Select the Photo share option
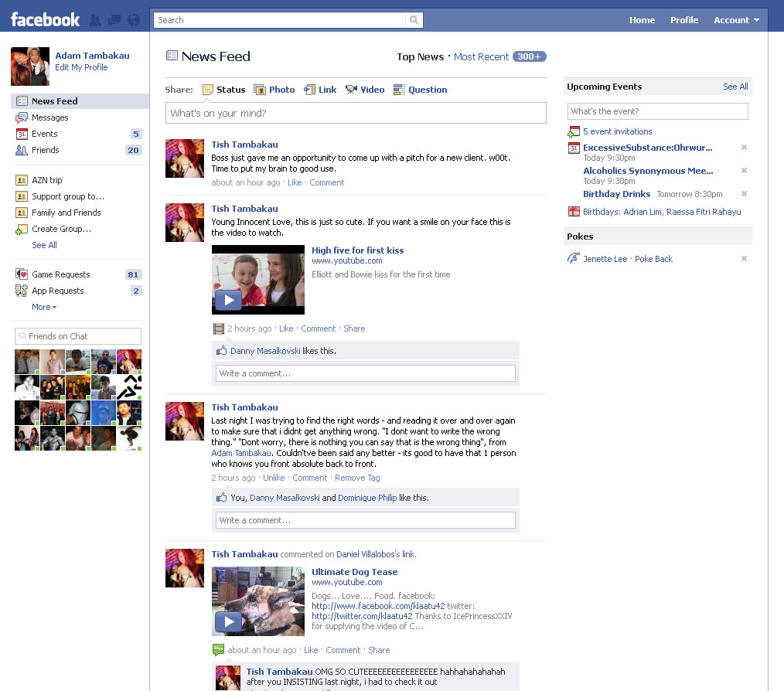Image resolution: width=784 pixels, height=691 pixels. (x=274, y=90)
